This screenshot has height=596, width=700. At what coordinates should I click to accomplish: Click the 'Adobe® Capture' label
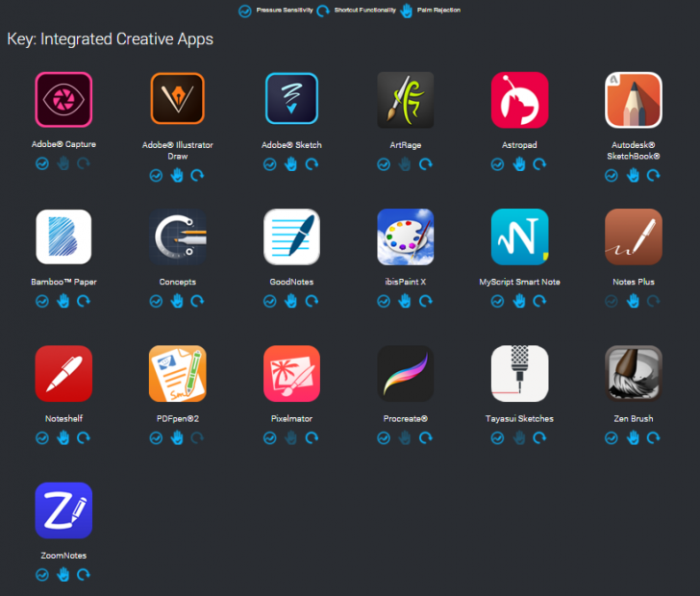tap(63, 144)
